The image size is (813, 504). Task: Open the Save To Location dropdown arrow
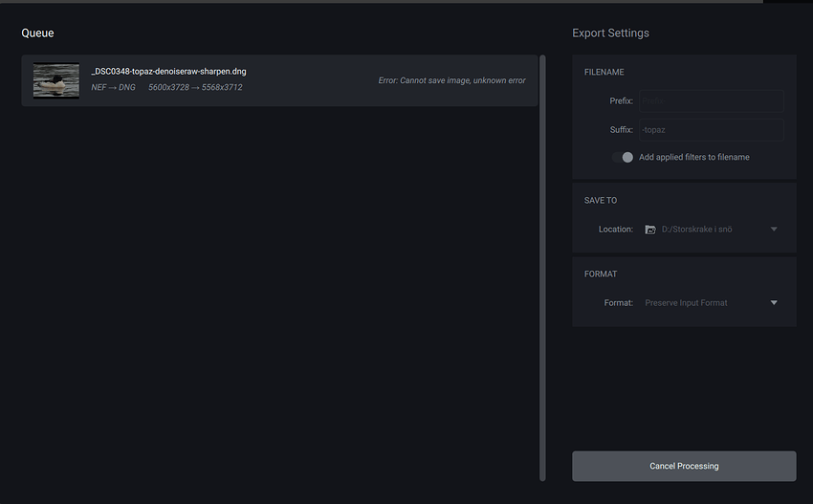click(x=774, y=230)
